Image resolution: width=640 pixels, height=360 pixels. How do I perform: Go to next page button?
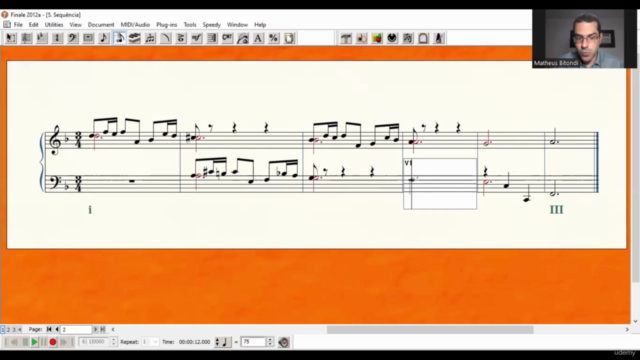(96, 329)
